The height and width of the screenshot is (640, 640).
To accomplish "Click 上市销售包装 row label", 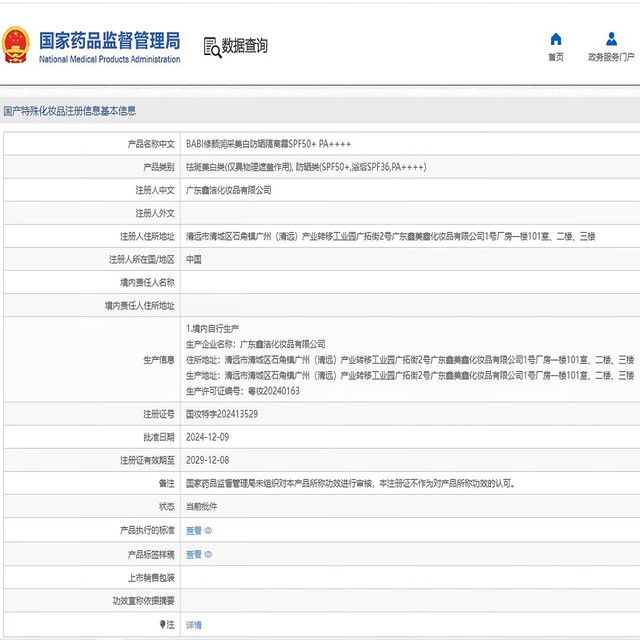I will tap(151, 578).
